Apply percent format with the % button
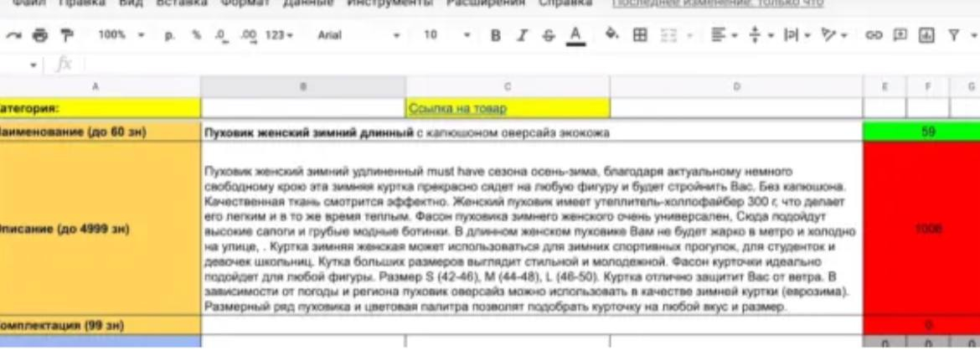Image resolution: width=980 pixels, height=351 pixels. tap(196, 35)
